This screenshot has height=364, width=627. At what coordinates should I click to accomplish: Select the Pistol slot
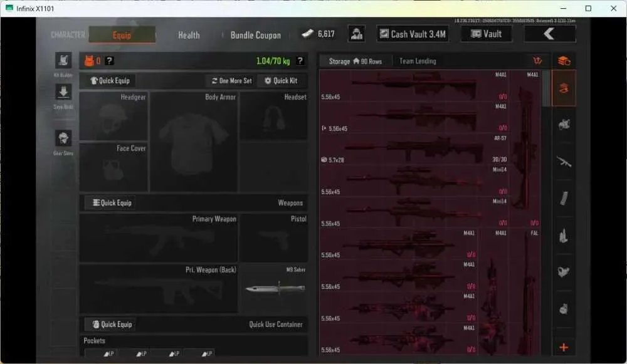pyautogui.click(x=273, y=237)
